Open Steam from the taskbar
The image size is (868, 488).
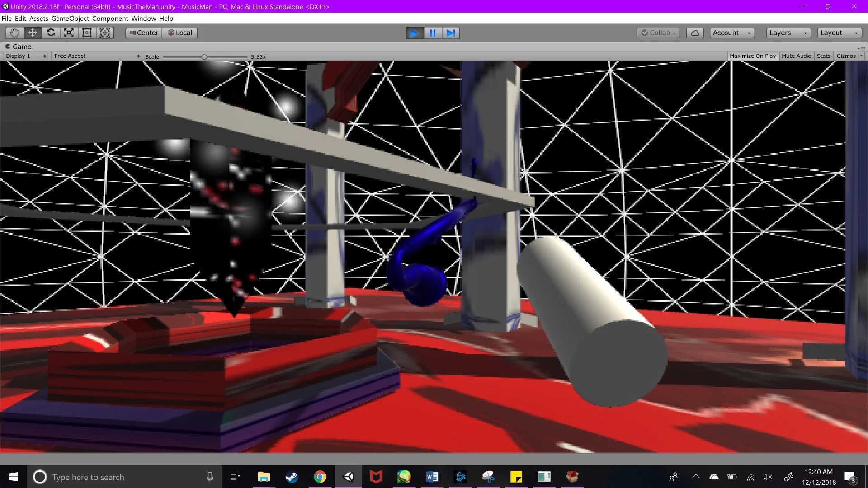(x=292, y=477)
